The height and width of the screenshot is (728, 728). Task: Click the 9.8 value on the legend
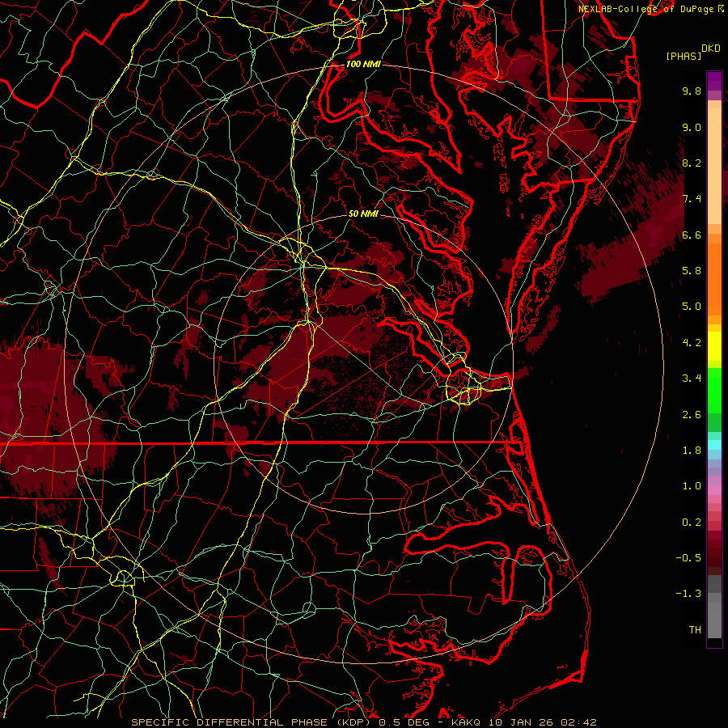[x=692, y=91]
